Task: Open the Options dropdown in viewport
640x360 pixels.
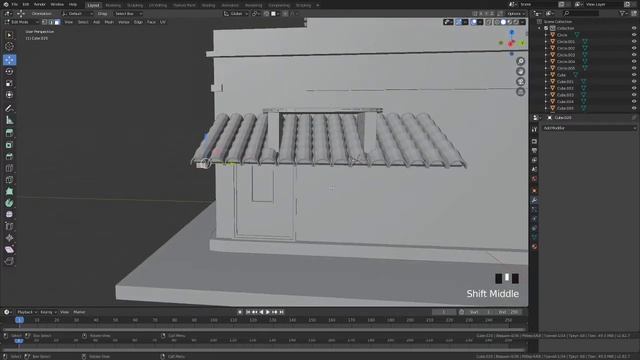Action: 515,13
